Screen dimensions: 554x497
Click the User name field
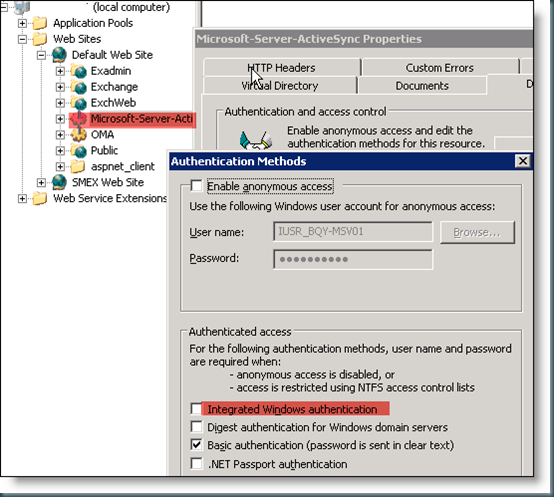click(x=353, y=232)
